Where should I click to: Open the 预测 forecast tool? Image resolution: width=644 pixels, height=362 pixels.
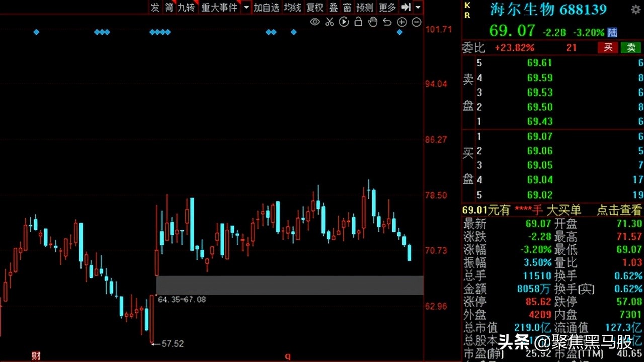click(365, 7)
